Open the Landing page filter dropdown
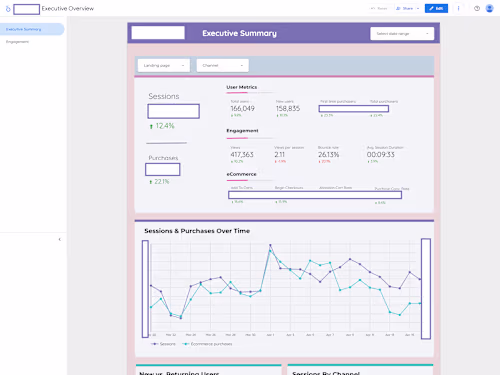The image size is (500, 375). 164,65
